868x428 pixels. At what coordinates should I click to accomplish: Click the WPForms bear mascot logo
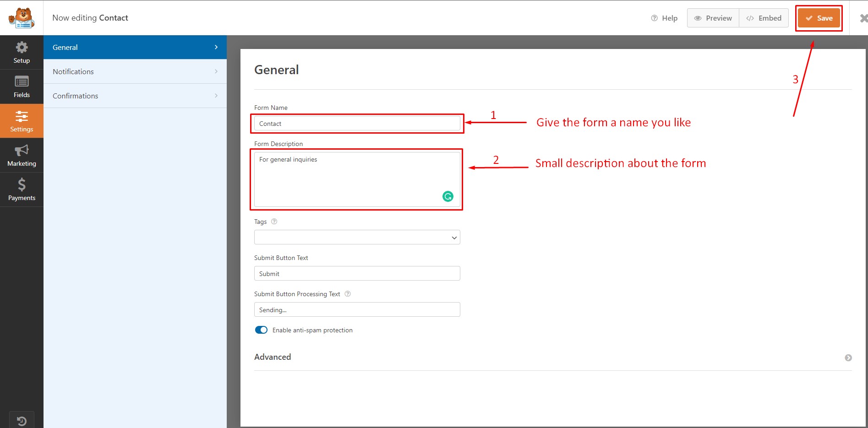click(22, 18)
